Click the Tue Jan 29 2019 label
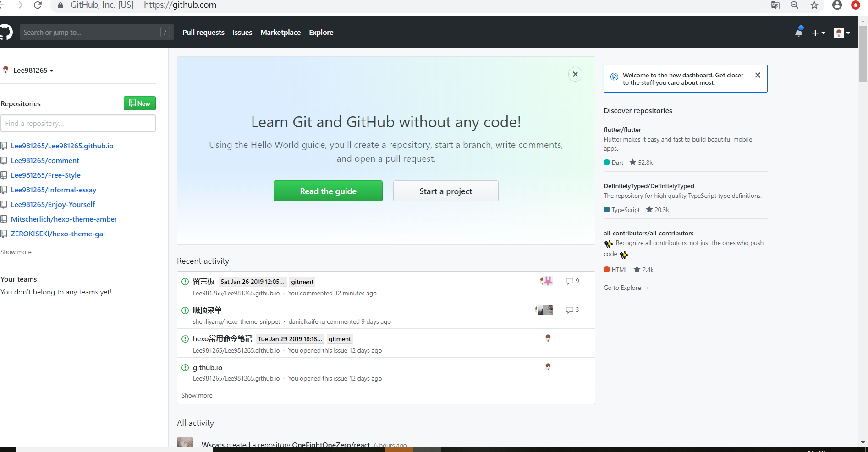Image resolution: width=868 pixels, height=452 pixels. click(290, 339)
